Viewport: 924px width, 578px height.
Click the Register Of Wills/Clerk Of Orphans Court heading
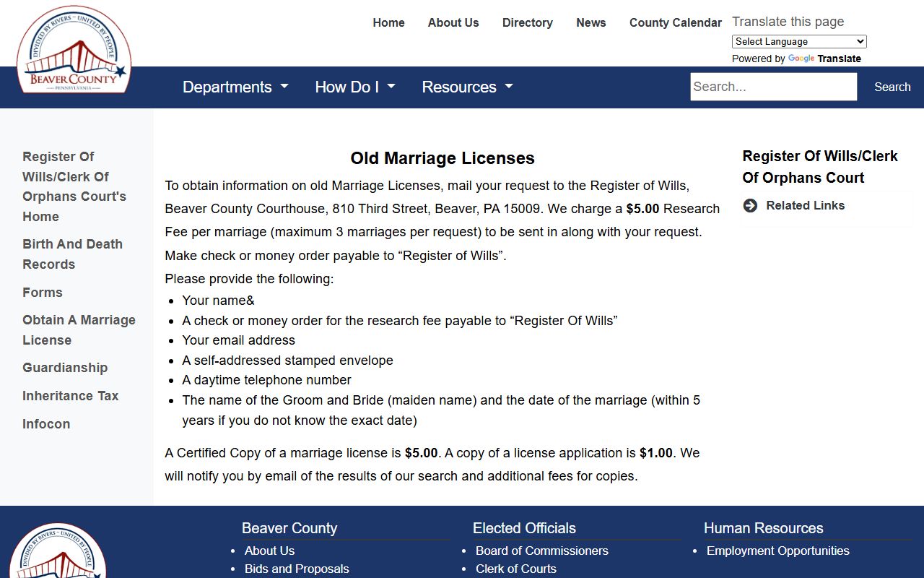(x=820, y=167)
